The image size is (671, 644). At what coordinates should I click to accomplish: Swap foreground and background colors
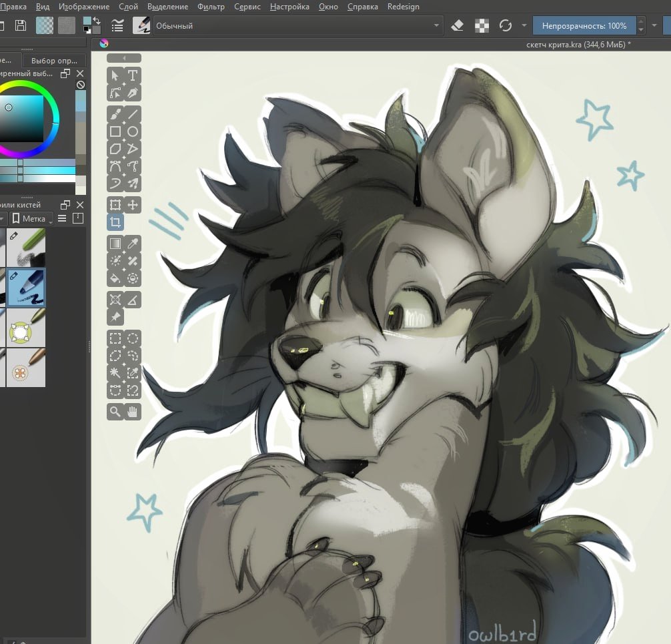coord(97,21)
